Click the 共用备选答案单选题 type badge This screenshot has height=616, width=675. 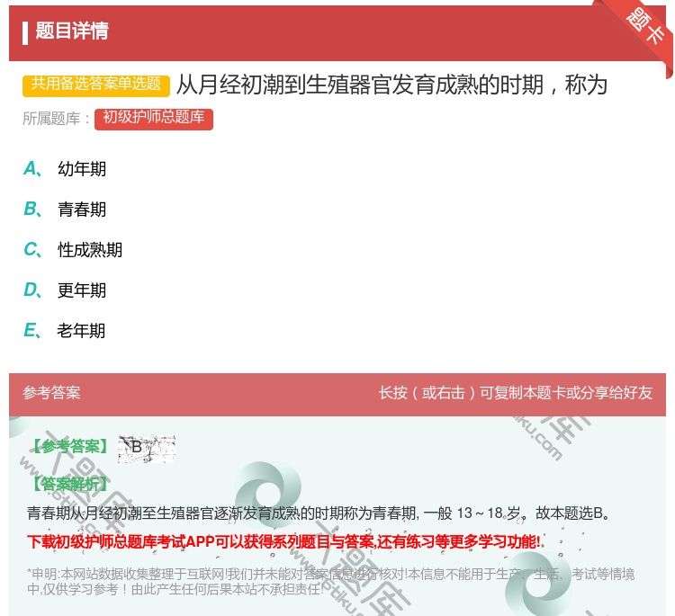point(96,85)
